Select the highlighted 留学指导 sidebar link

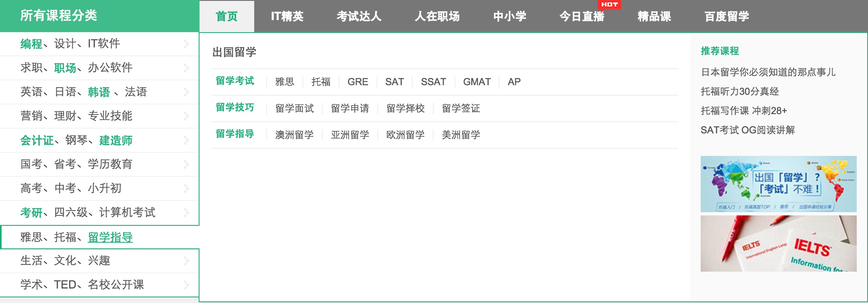point(110,237)
